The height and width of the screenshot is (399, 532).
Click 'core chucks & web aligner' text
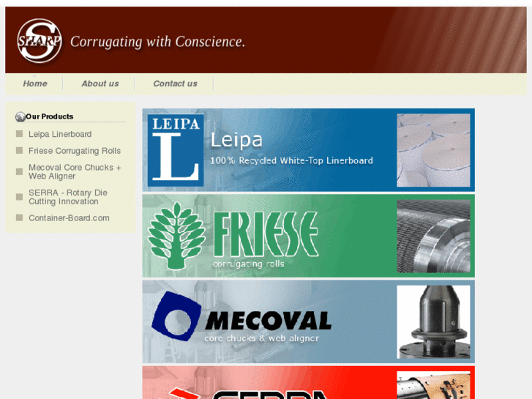(261, 338)
